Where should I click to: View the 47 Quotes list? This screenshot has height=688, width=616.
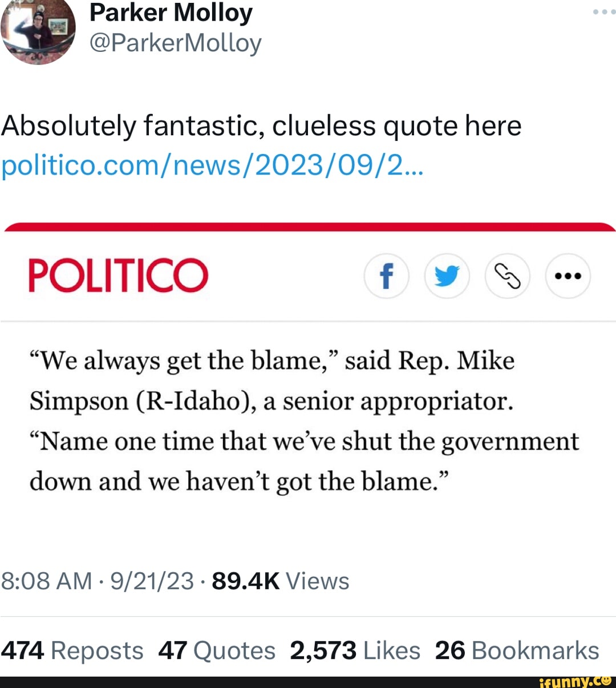click(217, 650)
